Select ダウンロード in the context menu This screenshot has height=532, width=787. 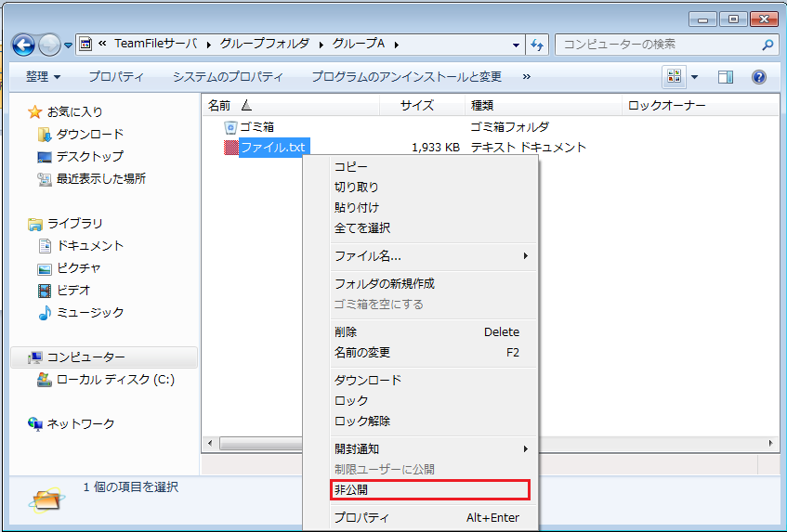368,380
